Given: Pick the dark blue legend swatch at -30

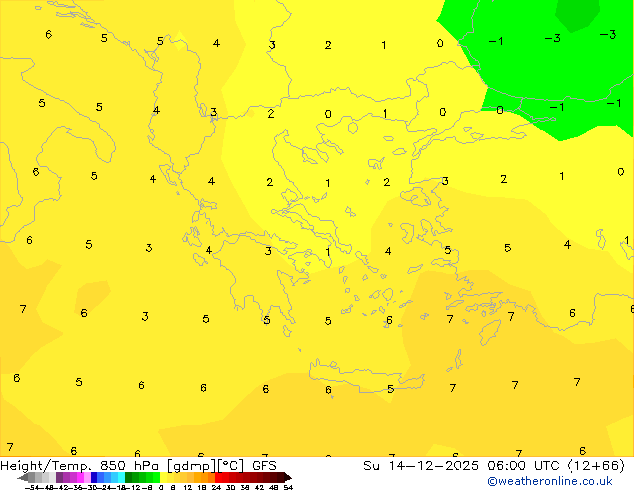Looking at the screenshot, I should (94, 477).
